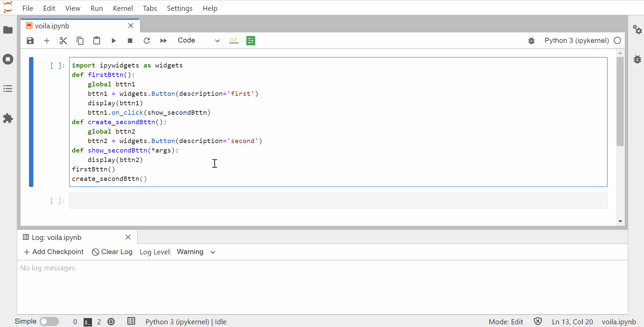Click Add Checkpoint in the log panel

click(53, 252)
